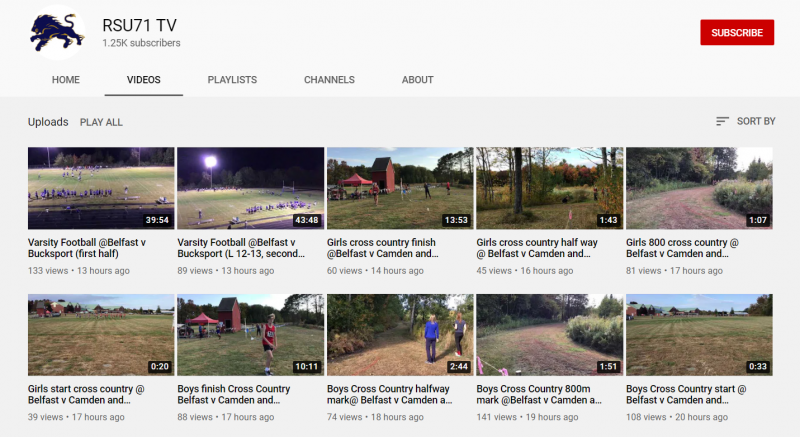Open the ABOUT tab
Image resolution: width=800 pixels, height=437 pixels.
click(417, 80)
